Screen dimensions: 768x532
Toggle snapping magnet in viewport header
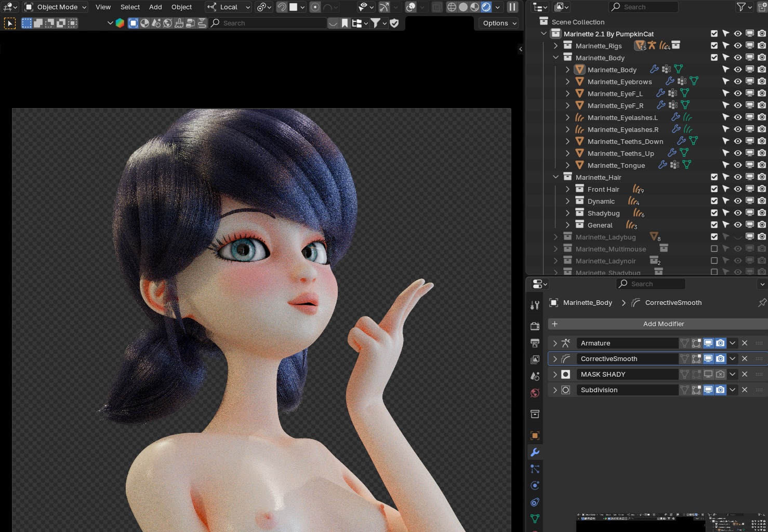282,7
